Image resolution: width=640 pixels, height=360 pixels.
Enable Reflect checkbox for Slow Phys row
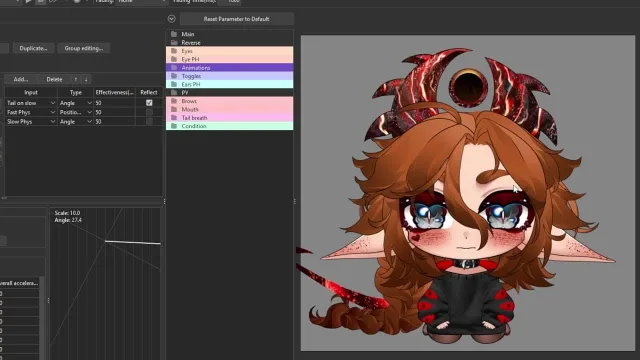point(149,122)
